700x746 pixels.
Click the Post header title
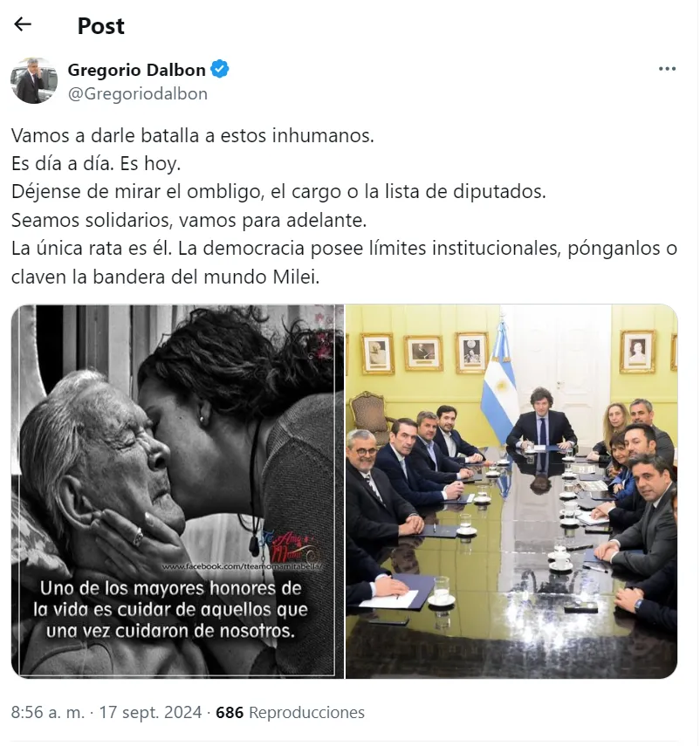tap(101, 25)
